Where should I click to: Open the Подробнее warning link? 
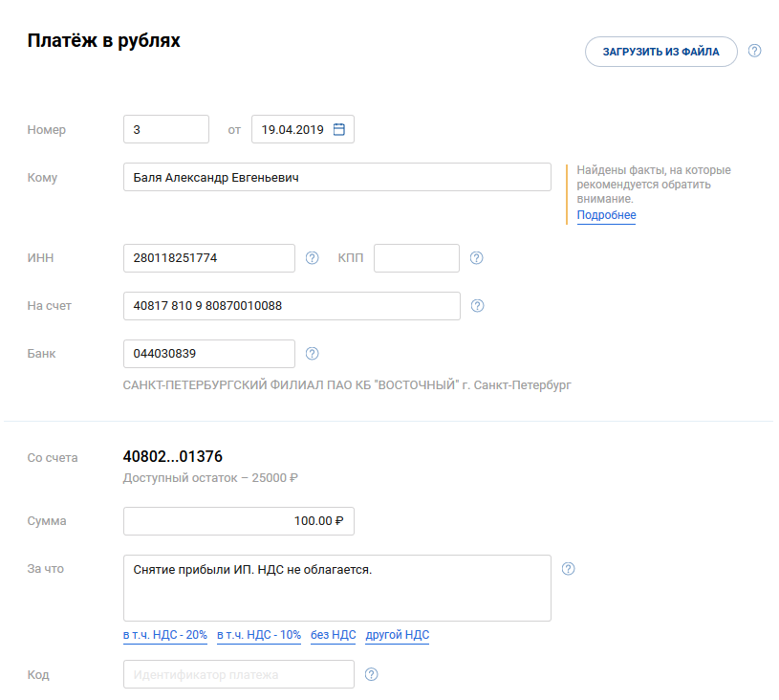tap(606, 215)
